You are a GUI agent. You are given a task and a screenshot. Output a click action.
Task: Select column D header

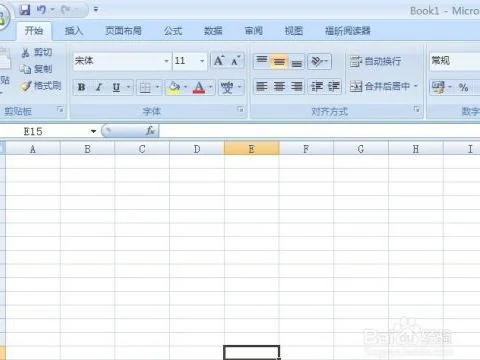point(197,149)
